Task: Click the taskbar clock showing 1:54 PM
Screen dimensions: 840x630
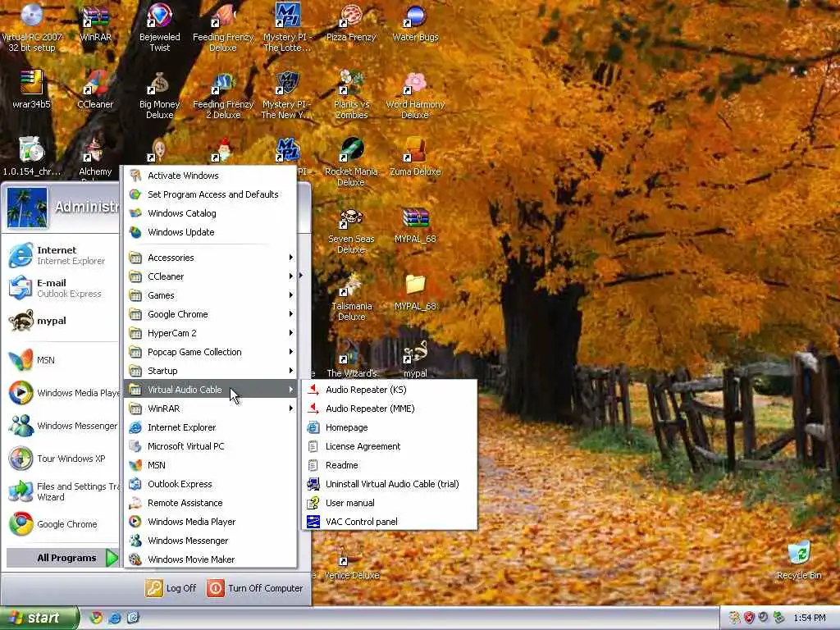Action: [x=809, y=619]
